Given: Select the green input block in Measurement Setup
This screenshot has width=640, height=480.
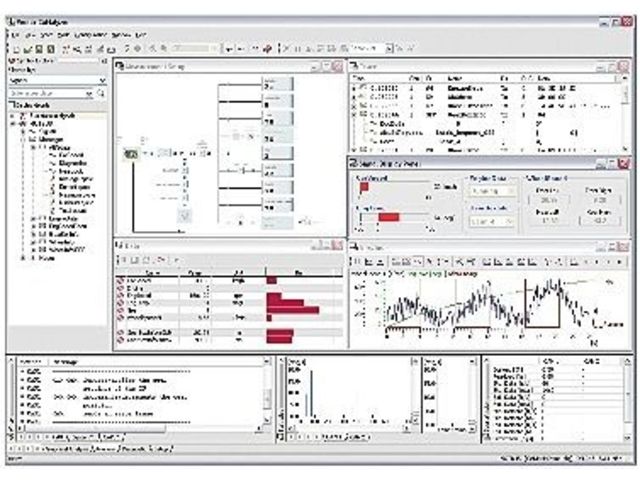Looking at the screenshot, I should [x=131, y=152].
